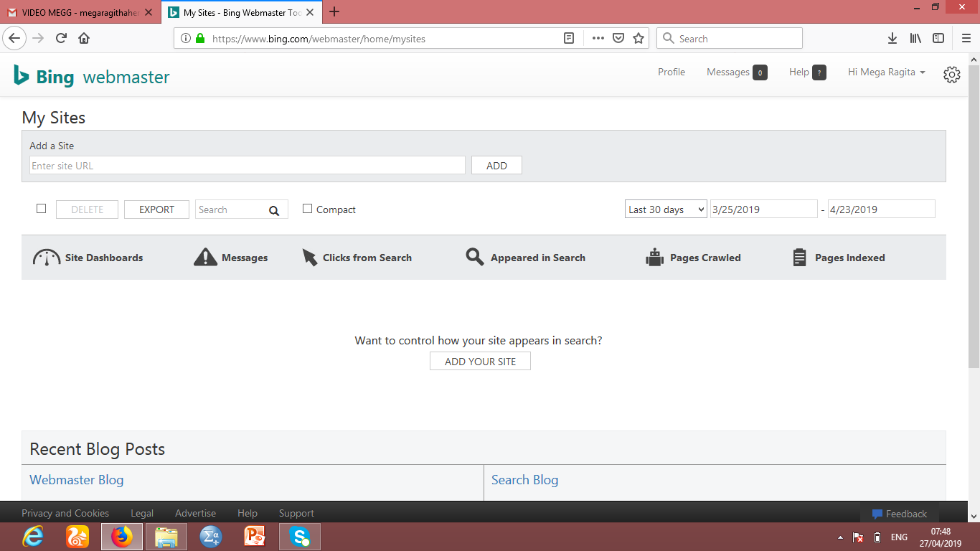980x551 pixels.
Task: Open the Help item in the header
Action: point(808,72)
